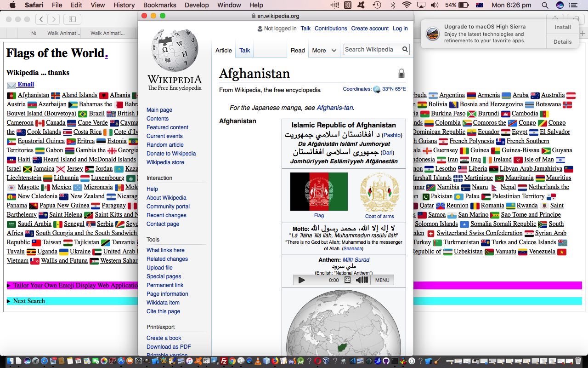The width and height of the screenshot is (588, 368).
Task: Toggle Safari sidebar button in main window
Action: [x=72, y=19]
